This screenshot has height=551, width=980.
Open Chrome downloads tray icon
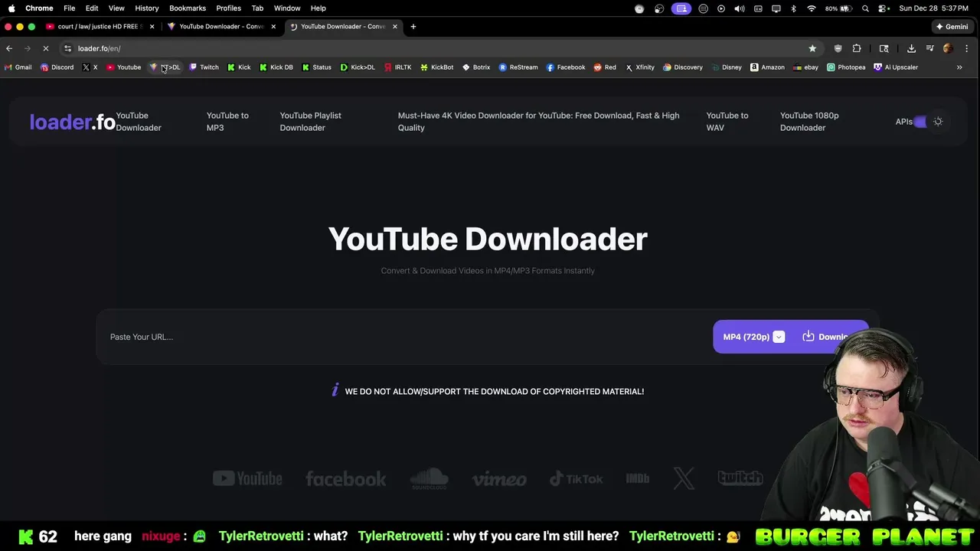[x=911, y=48]
